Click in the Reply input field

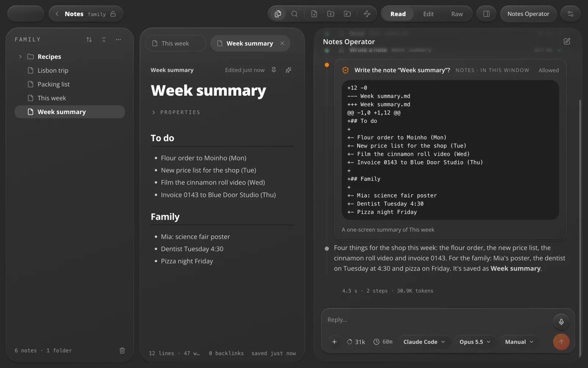(437, 320)
